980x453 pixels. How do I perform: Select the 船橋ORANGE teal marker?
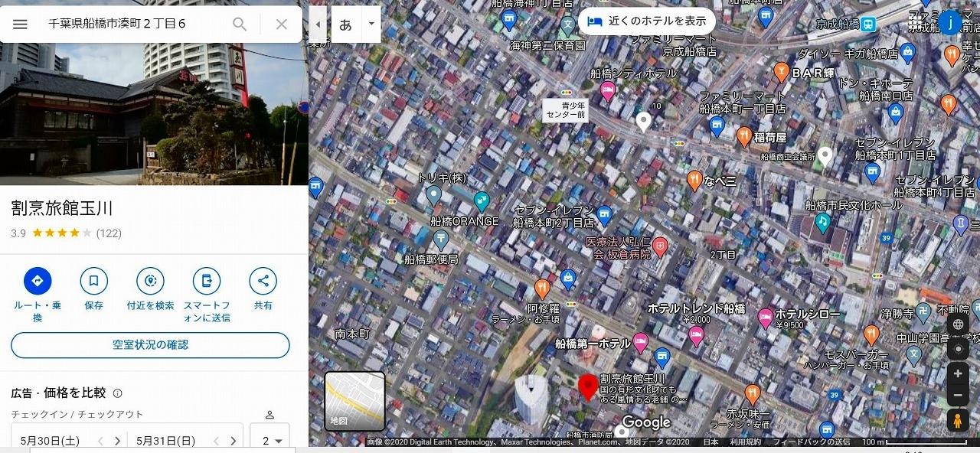click(x=482, y=201)
